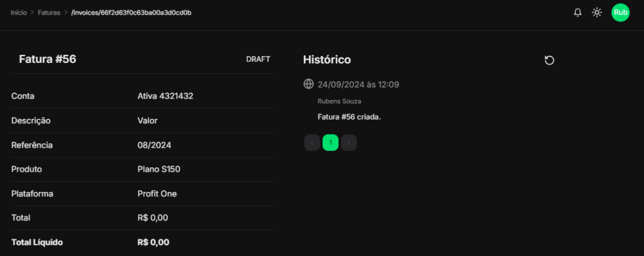Open the notifications bell
644x256 pixels.
pyautogui.click(x=577, y=13)
